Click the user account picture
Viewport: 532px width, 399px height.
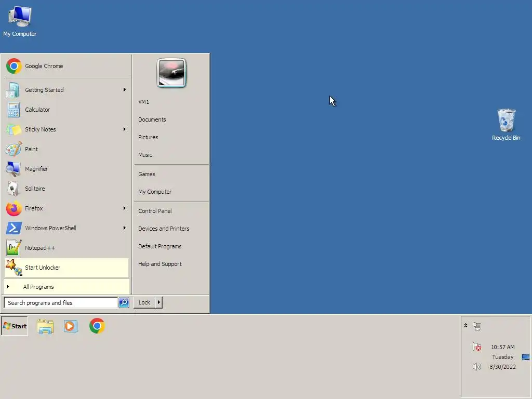[x=171, y=73]
